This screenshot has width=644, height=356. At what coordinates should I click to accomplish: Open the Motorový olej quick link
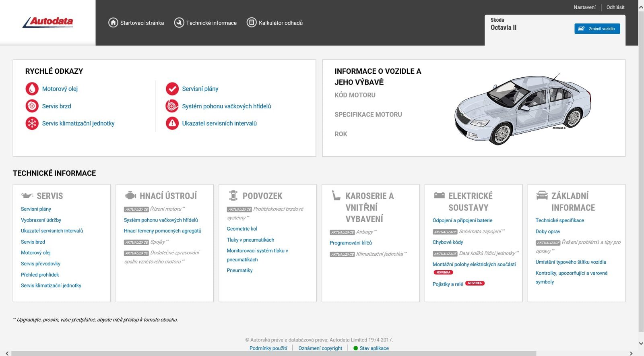click(60, 89)
